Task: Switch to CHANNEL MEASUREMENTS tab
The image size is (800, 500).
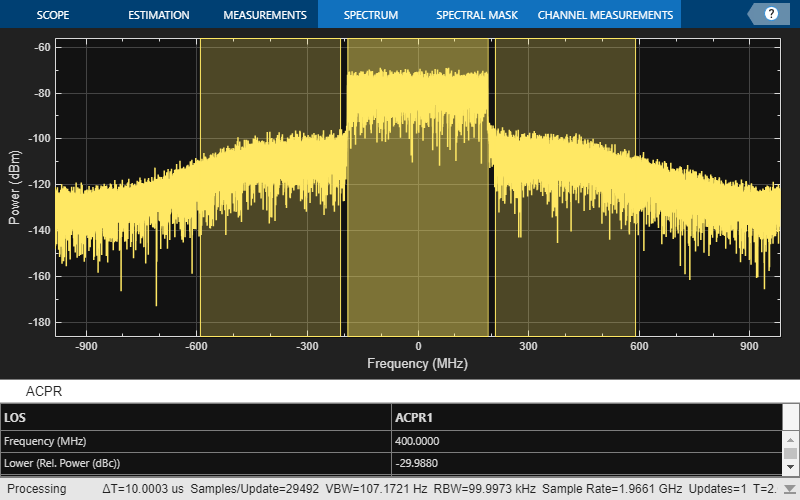Action: (x=605, y=15)
